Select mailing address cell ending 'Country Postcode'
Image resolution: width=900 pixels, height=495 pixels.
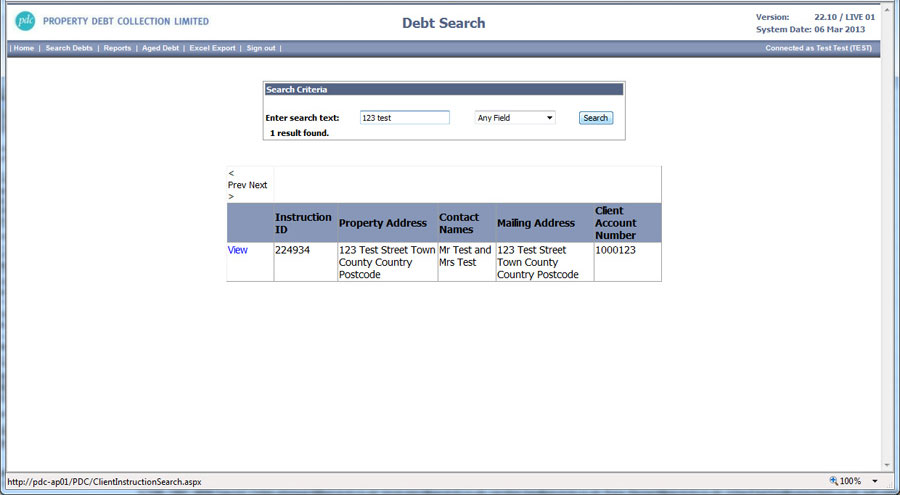[x=545, y=262]
